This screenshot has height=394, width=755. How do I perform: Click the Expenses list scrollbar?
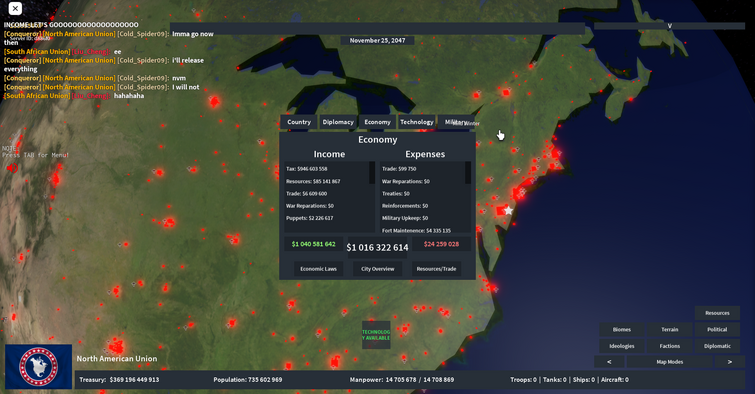coord(468,172)
